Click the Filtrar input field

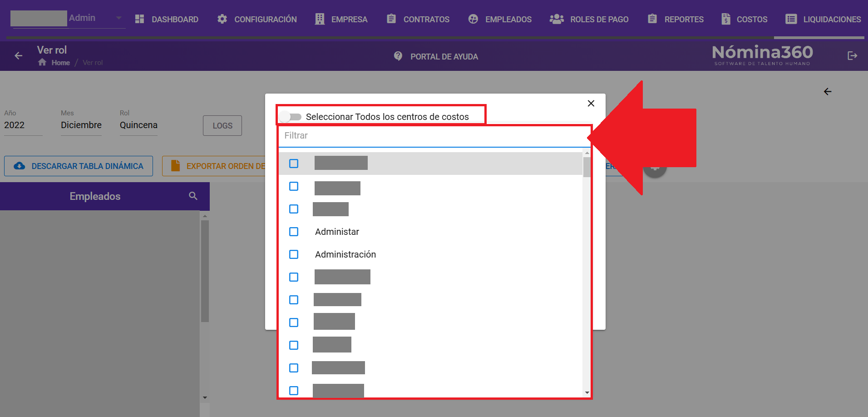point(434,136)
